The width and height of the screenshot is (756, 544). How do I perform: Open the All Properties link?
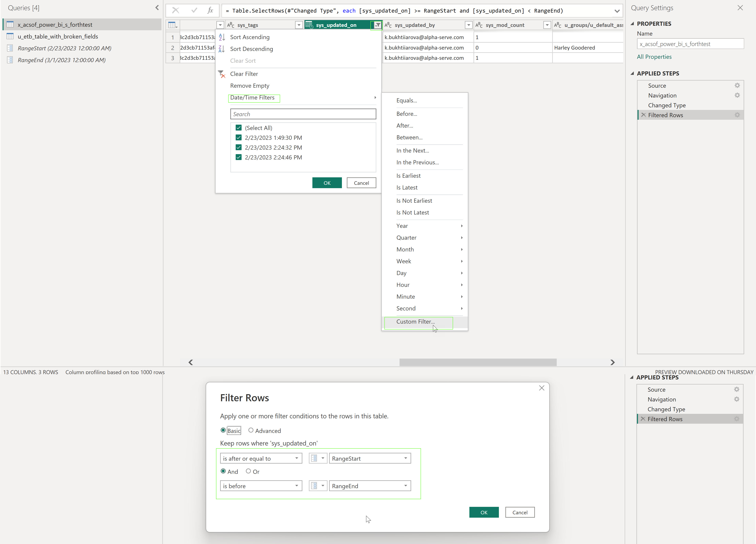[x=654, y=57]
